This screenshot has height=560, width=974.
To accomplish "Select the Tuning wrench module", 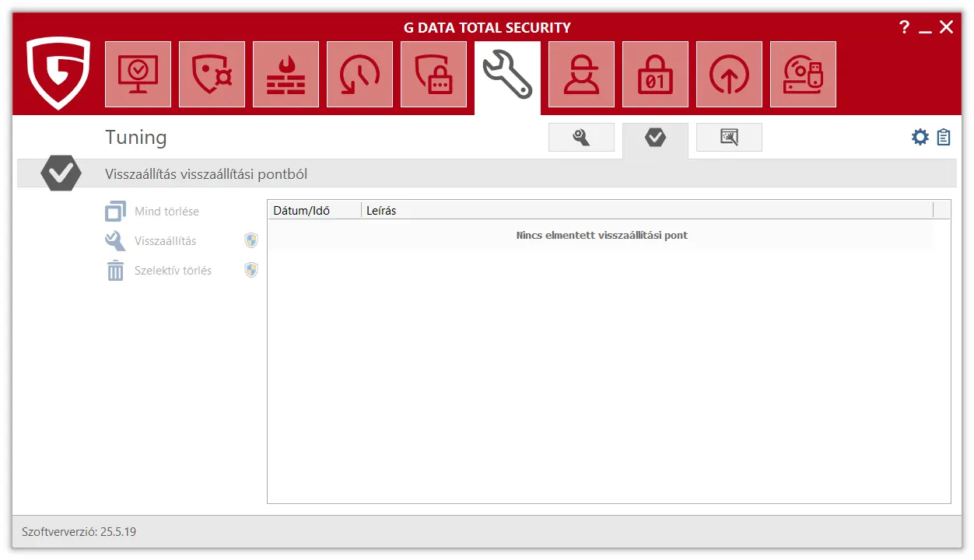I will 507,75.
